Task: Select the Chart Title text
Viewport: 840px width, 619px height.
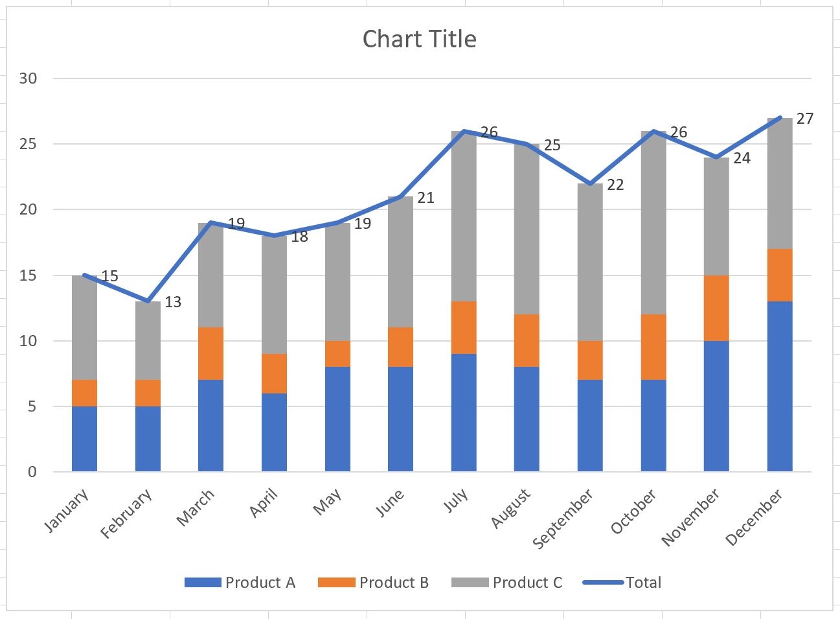Action: point(419,40)
